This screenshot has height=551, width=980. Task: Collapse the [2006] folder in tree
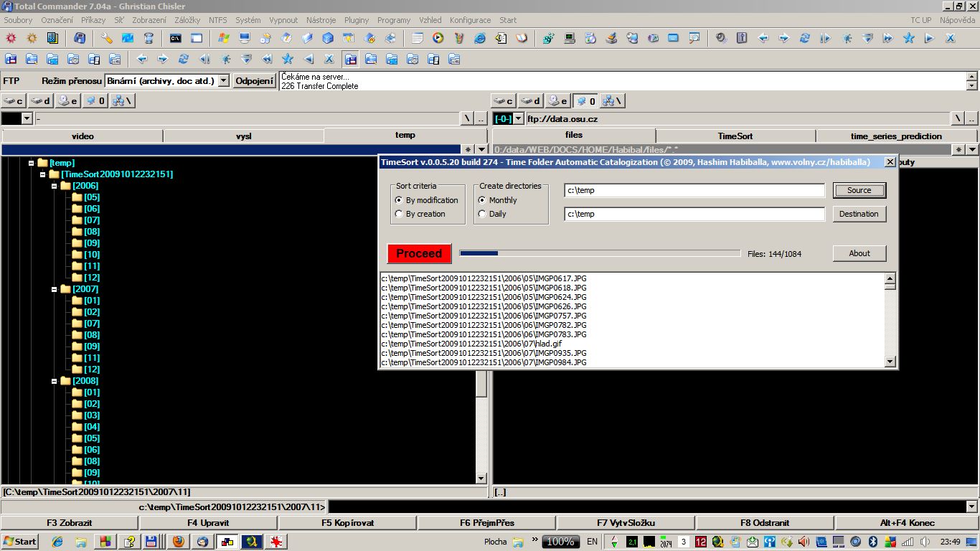pos(55,186)
